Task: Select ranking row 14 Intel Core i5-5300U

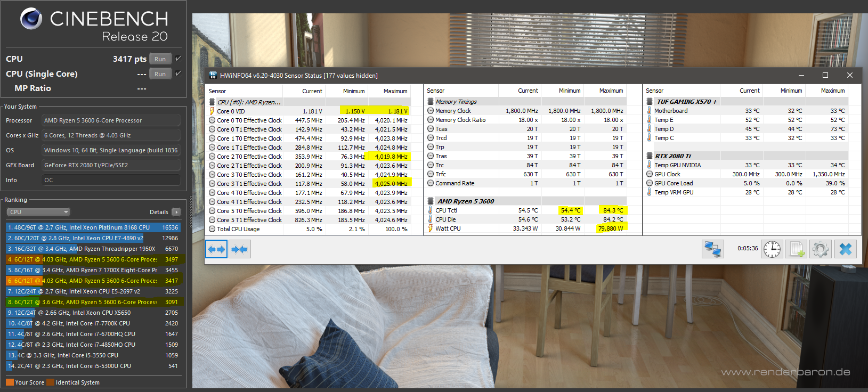Action: tap(93, 366)
